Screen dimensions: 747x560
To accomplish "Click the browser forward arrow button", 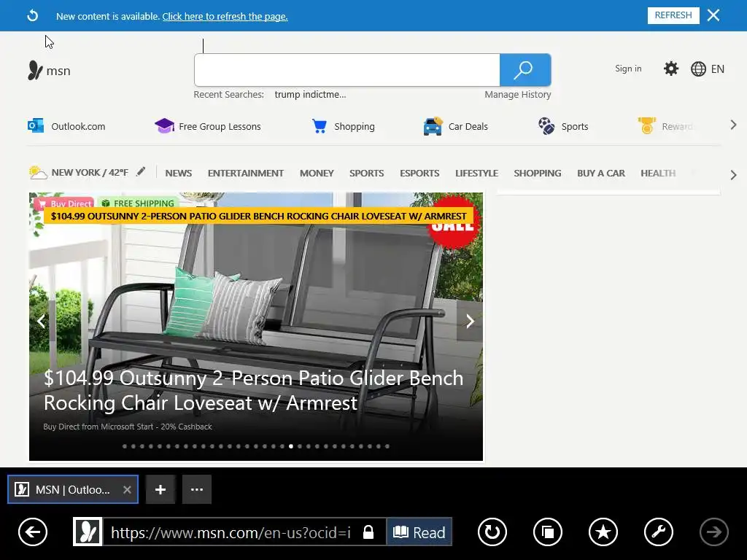I will tap(713, 532).
